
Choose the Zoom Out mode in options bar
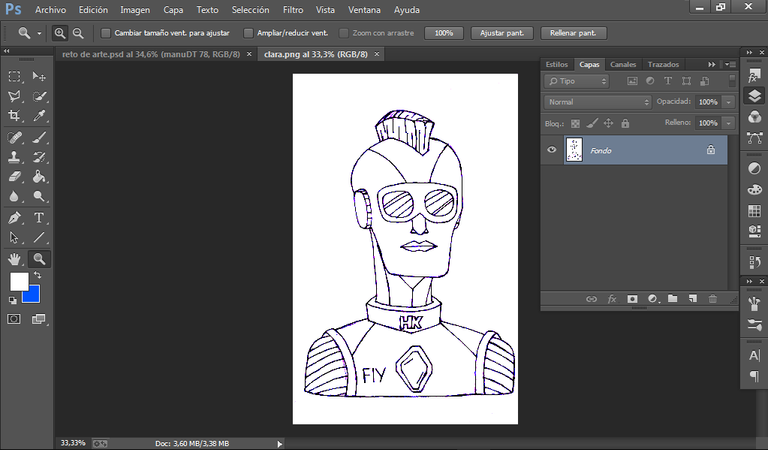78,33
